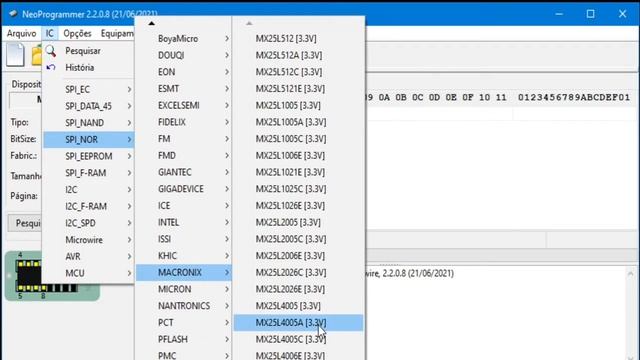Open EON manufacturer list
The height and width of the screenshot is (360, 640).
184,72
